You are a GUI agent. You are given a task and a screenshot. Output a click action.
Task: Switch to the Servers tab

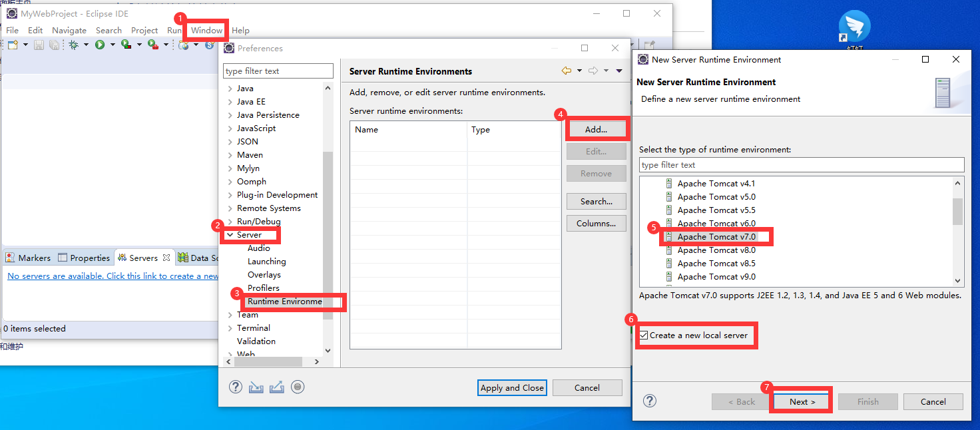coord(143,258)
